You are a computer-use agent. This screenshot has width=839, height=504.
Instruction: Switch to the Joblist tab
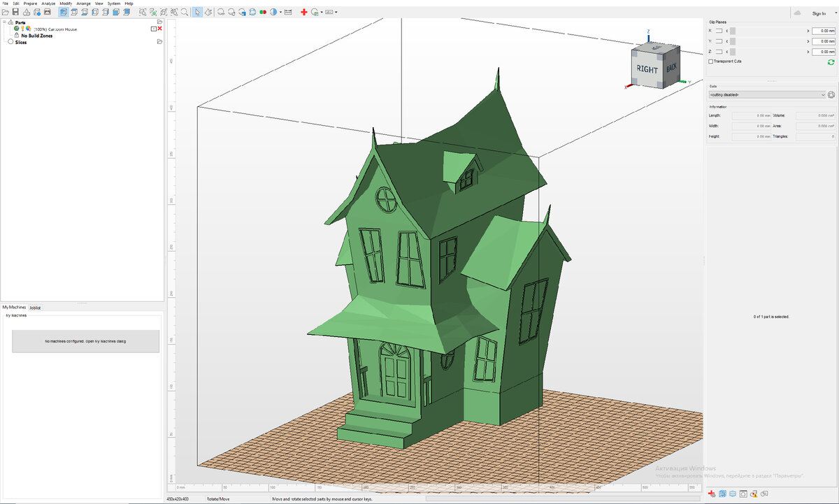pyautogui.click(x=35, y=308)
